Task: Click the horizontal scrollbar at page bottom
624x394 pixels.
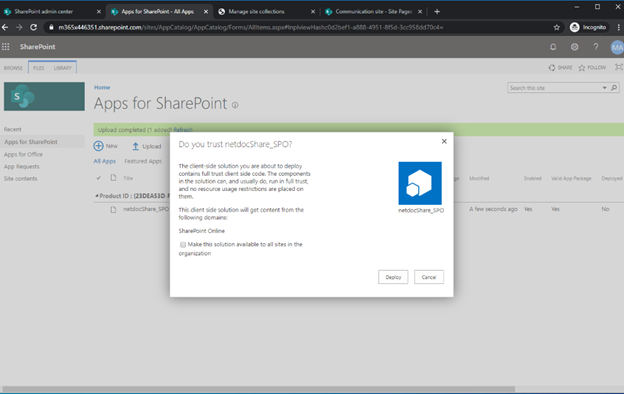Action: (259, 389)
